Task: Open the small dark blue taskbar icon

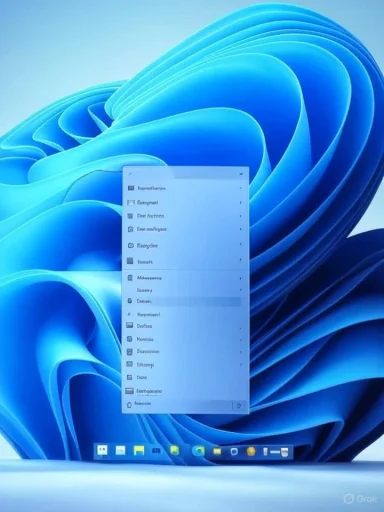Action: (156, 451)
